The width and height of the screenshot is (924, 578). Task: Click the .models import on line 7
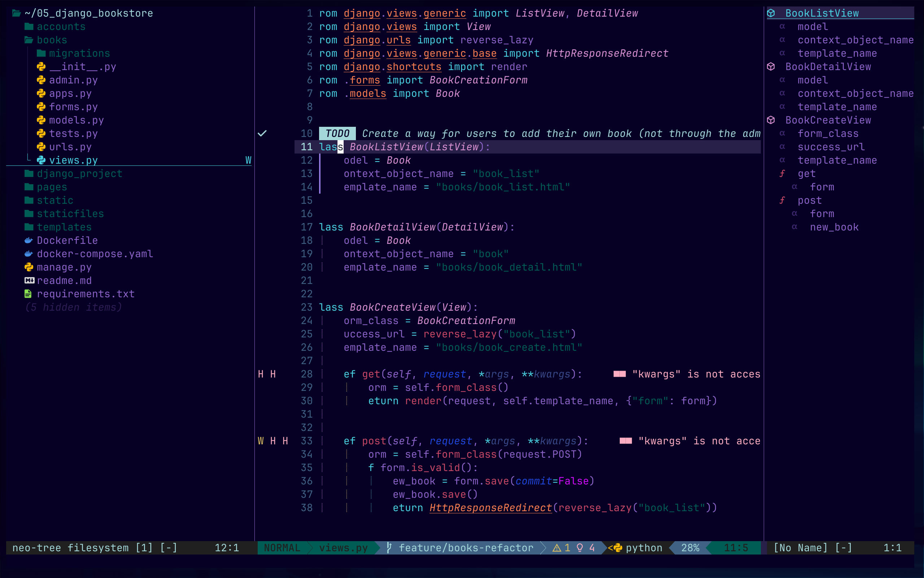coord(365,94)
